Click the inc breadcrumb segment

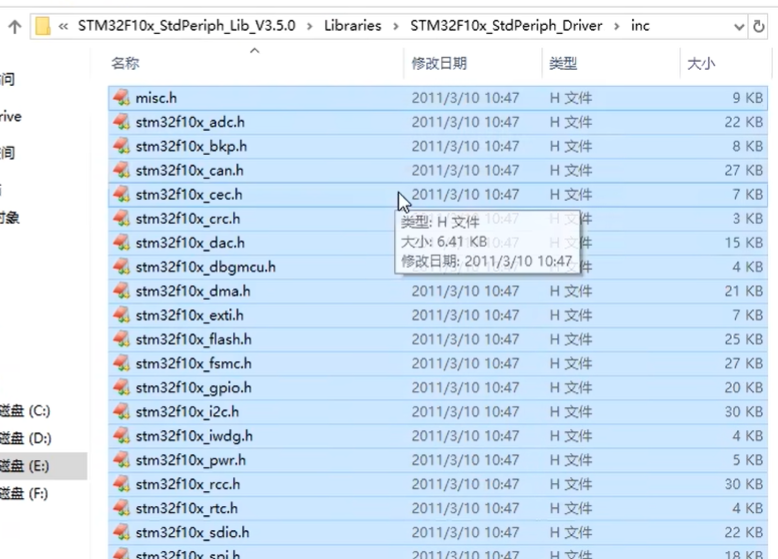pyautogui.click(x=640, y=26)
